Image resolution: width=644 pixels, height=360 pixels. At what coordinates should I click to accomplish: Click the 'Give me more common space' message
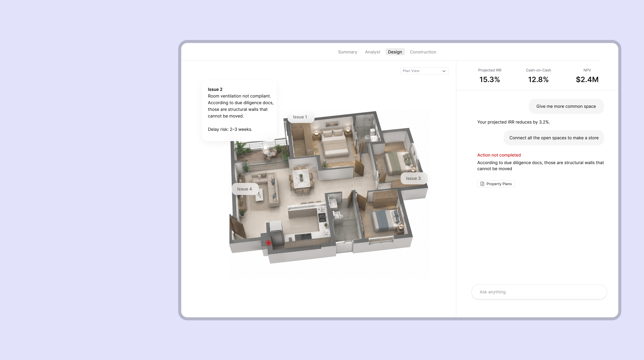tap(566, 106)
